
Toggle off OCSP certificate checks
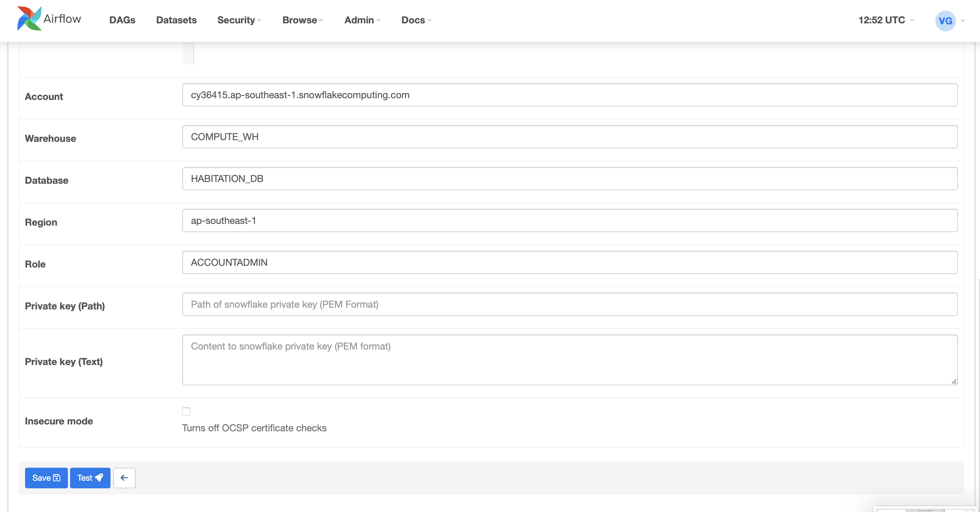pyautogui.click(x=186, y=411)
